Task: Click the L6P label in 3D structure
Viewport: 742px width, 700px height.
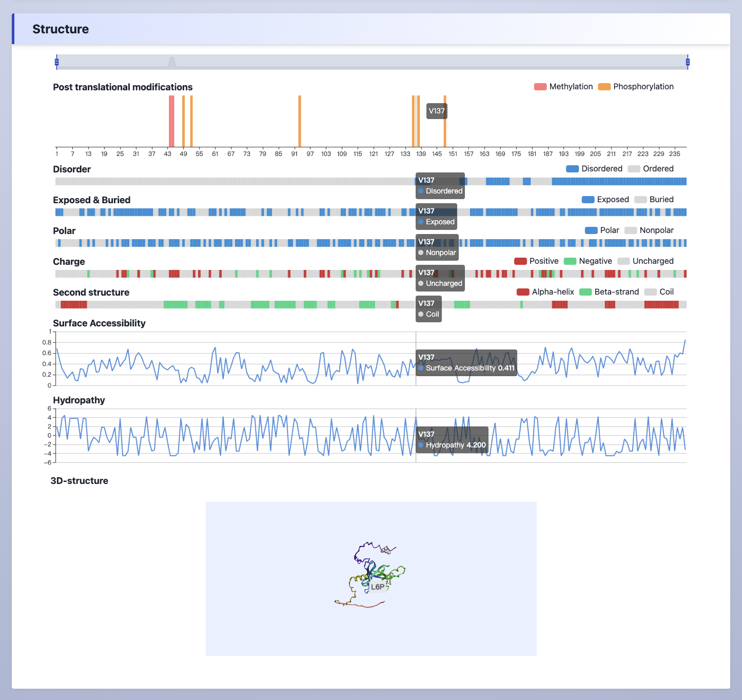Action: pyautogui.click(x=378, y=587)
